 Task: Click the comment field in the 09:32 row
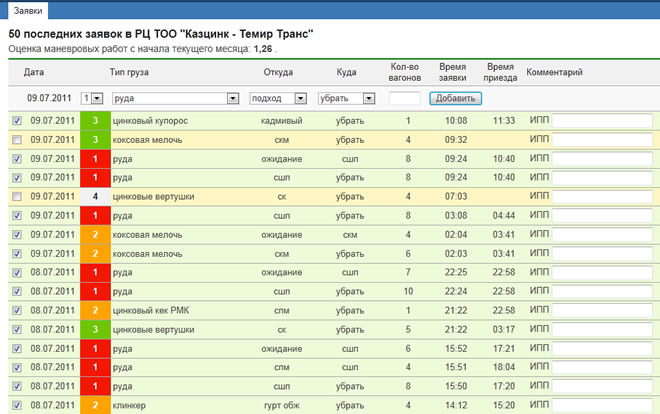[x=602, y=140]
